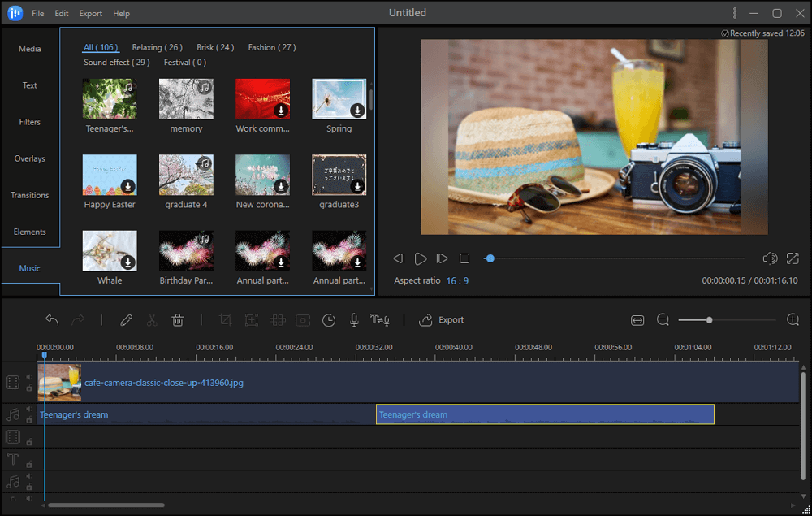Open the Export menu in menu bar
The width and height of the screenshot is (812, 516).
pyautogui.click(x=90, y=13)
